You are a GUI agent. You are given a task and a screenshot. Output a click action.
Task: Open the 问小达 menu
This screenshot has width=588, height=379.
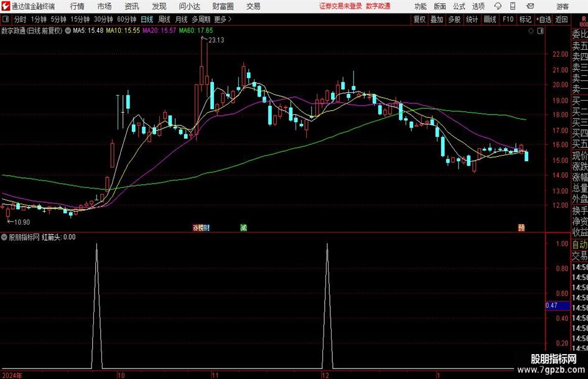click(189, 6)
